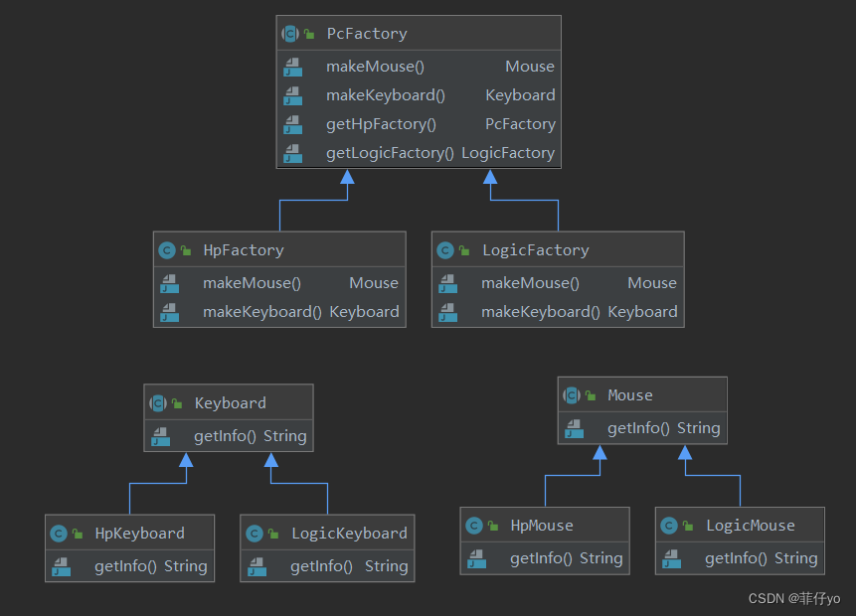
Task: Click the method icon of Mouse getInfo()
Action: tap(575, 428)
